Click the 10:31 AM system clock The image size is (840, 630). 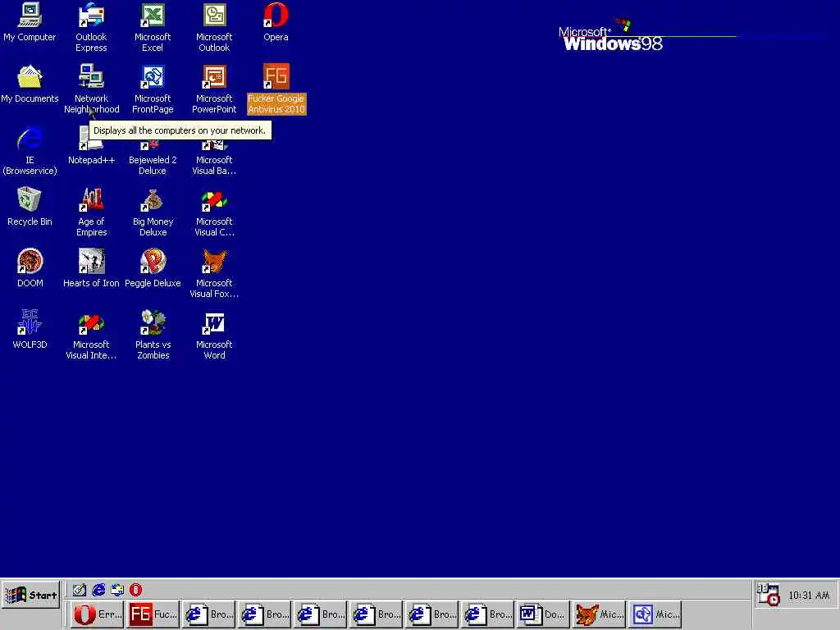click(x=809, y=596)
